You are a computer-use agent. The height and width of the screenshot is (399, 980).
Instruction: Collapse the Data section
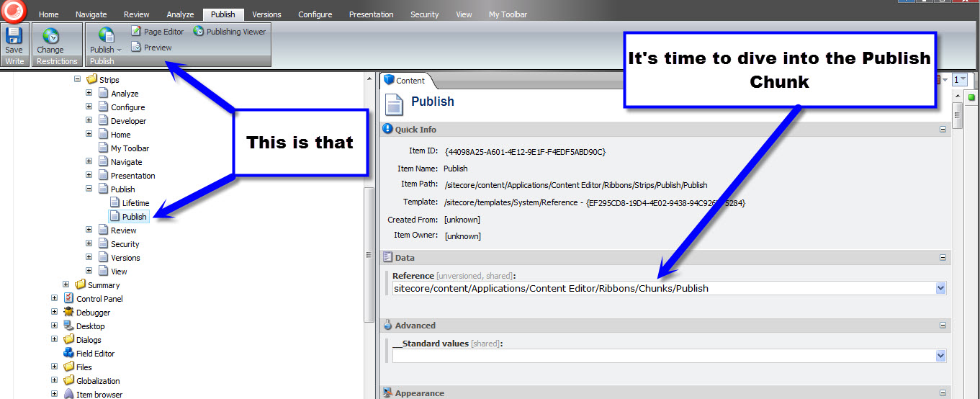click(943, 258)
